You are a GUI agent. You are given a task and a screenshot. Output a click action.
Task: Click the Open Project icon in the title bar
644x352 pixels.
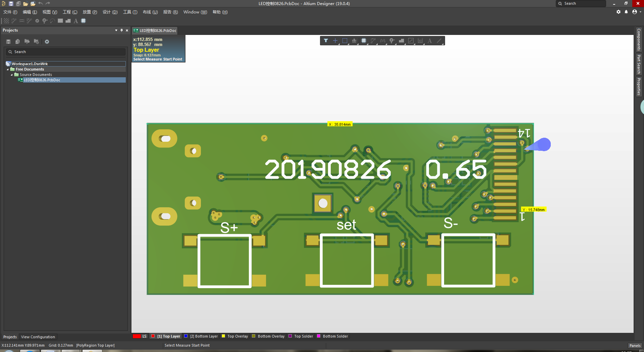(x=33, y=3)
